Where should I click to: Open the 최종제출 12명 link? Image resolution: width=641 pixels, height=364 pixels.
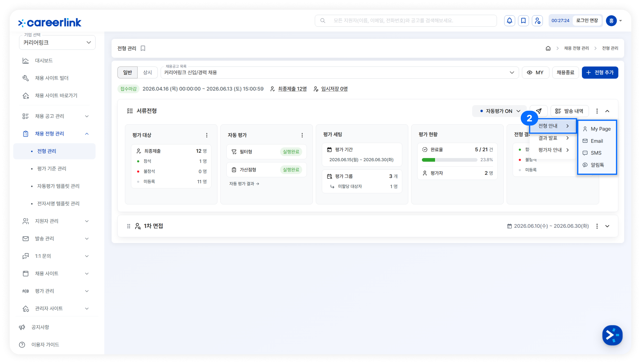point(292,89)
